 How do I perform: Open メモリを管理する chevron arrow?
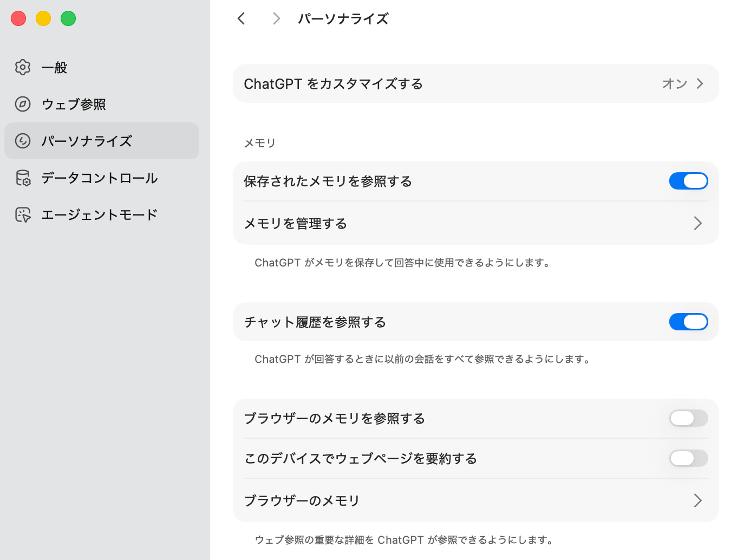pyautogui.click(x=697, y=223)
